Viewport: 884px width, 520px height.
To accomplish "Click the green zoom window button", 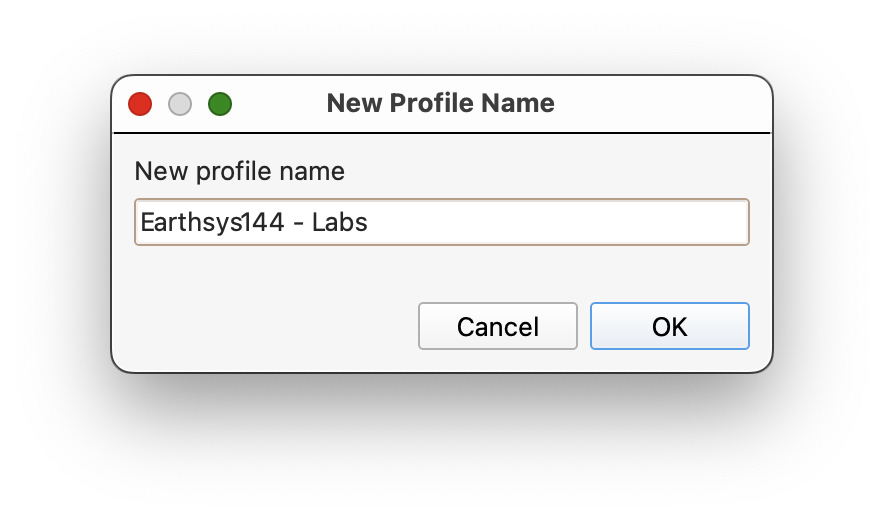I will 220,104.
